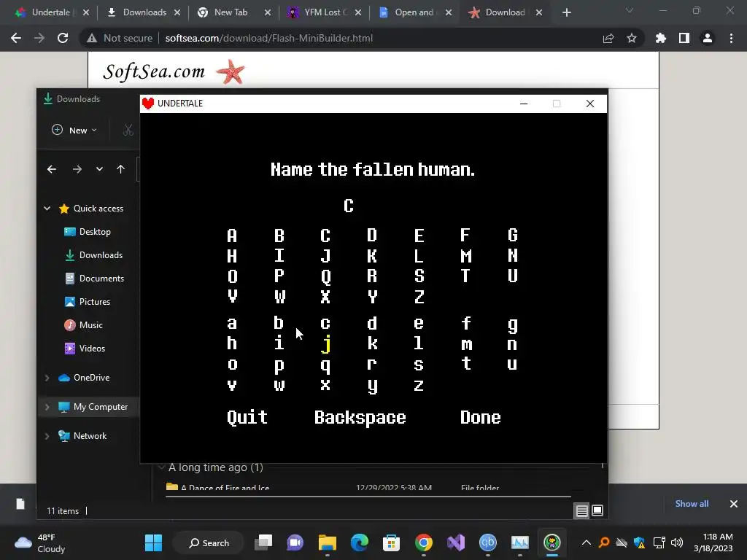Open recent locations chevron in File Explorer

99,169
